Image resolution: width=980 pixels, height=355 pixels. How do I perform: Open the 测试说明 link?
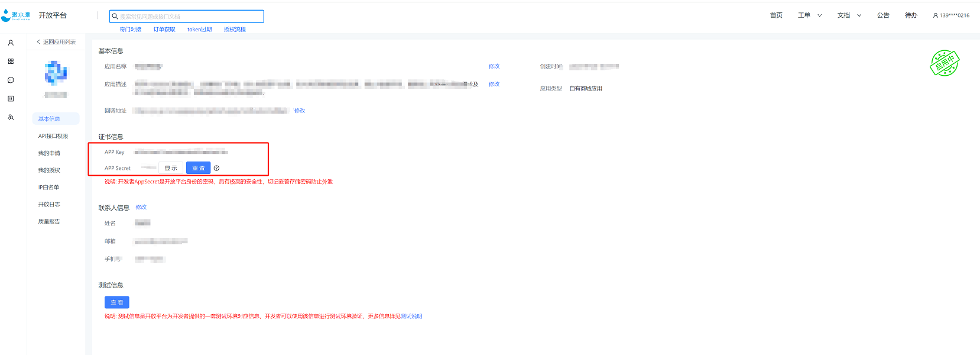[x=411, y=317]
